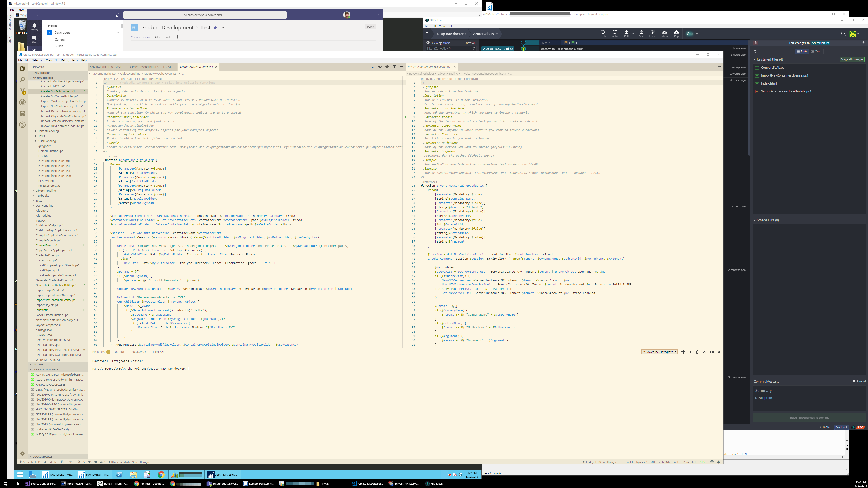Click the Terminal tab in bottom panel
This screenshot has height=488, width=868.
[x=158, y=351]
